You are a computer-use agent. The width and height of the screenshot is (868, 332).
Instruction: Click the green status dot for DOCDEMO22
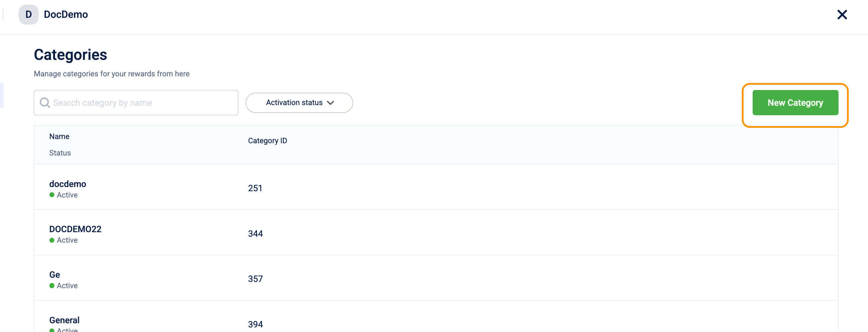pos(52,240)
